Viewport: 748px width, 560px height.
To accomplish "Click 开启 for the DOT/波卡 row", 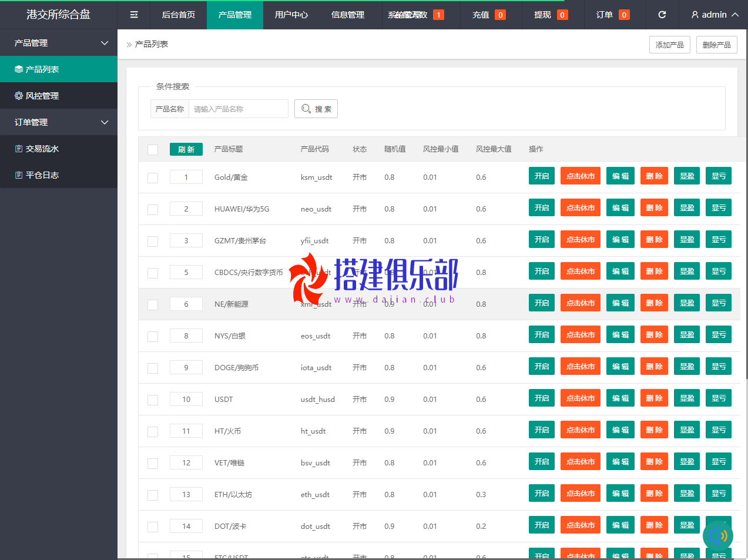I will point(542,525).
